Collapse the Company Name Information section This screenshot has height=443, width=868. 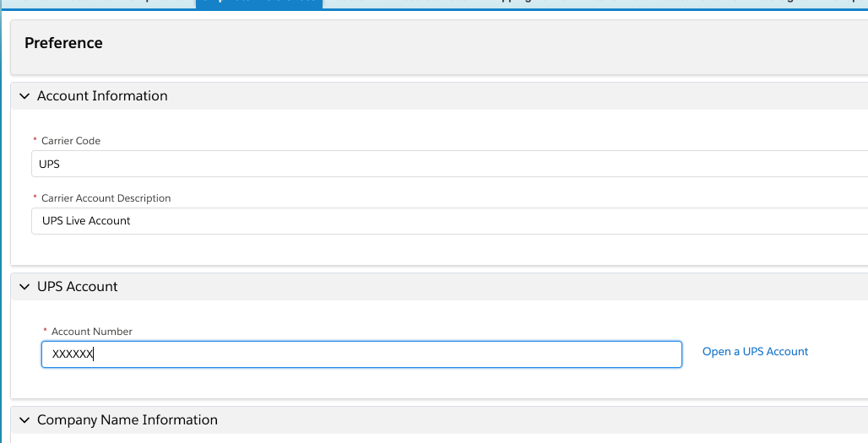pyautogui.click(x=24, y=420)
